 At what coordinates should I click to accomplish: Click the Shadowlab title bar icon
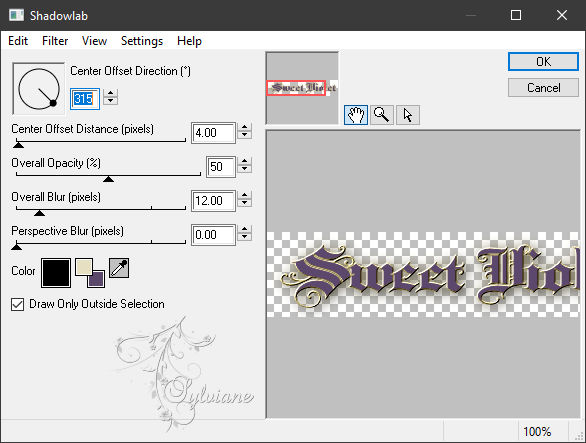click(16, 15)
